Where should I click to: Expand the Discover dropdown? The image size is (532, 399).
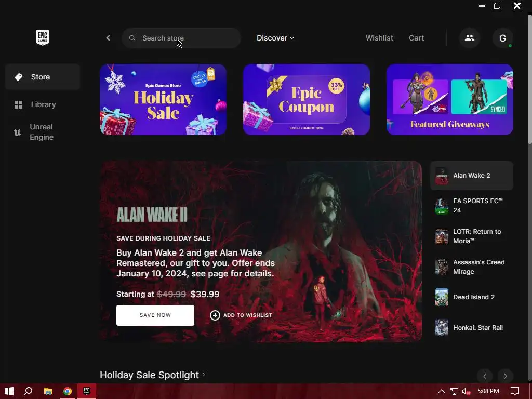pos(275,38)
